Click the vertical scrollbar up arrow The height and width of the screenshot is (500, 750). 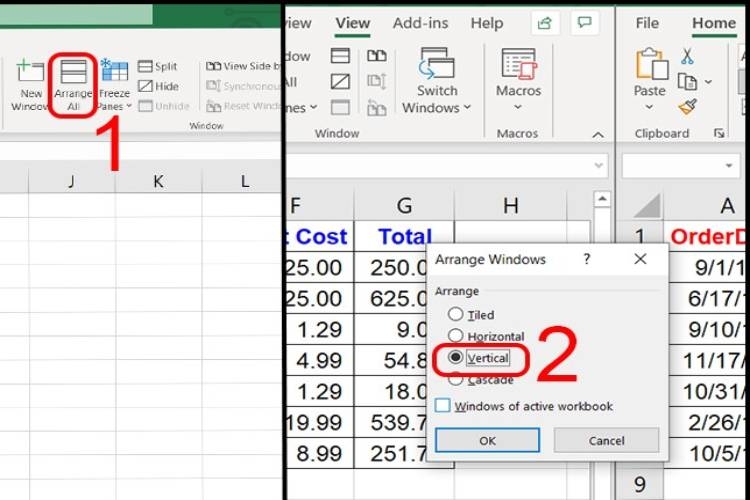[602, 199]
